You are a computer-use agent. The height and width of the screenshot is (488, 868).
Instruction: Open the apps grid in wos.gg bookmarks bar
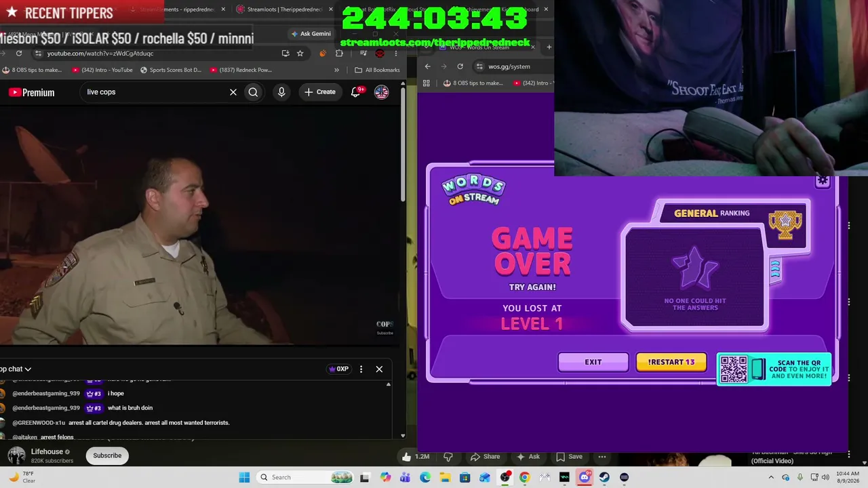[427, 83]
